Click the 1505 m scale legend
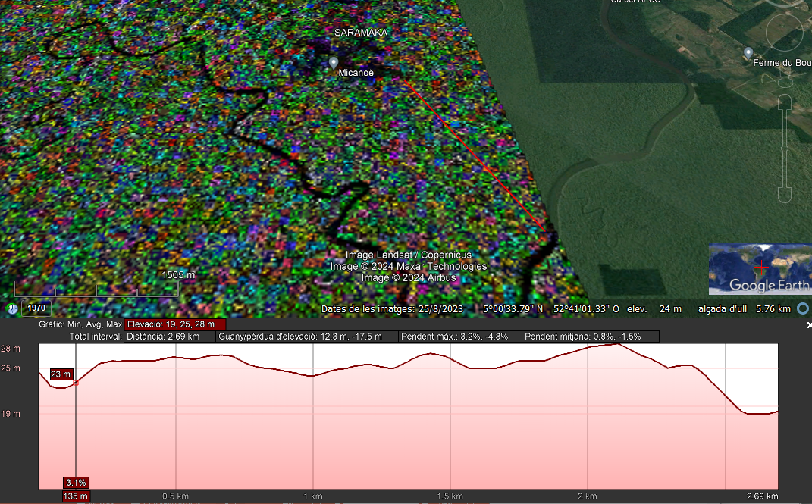Viewport: 812px width, 504px height. (x=178, y=275)
